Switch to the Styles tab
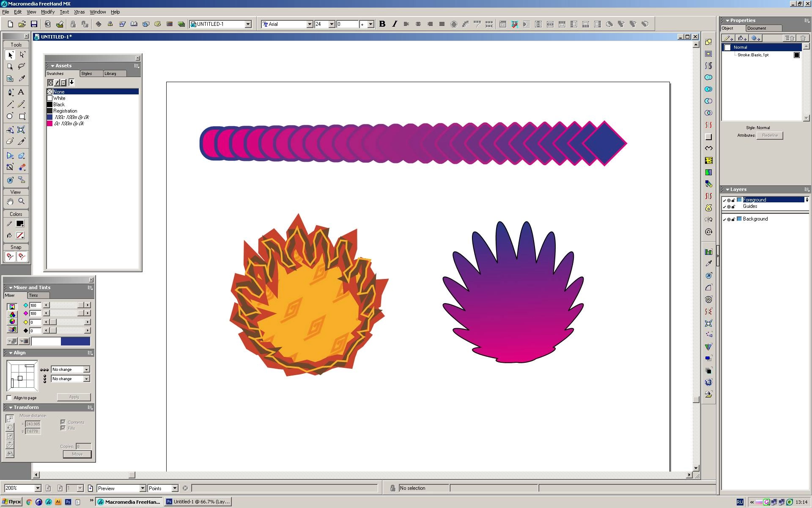The height and width of the screenshot is (508, 812). click(x=91, y=74)
